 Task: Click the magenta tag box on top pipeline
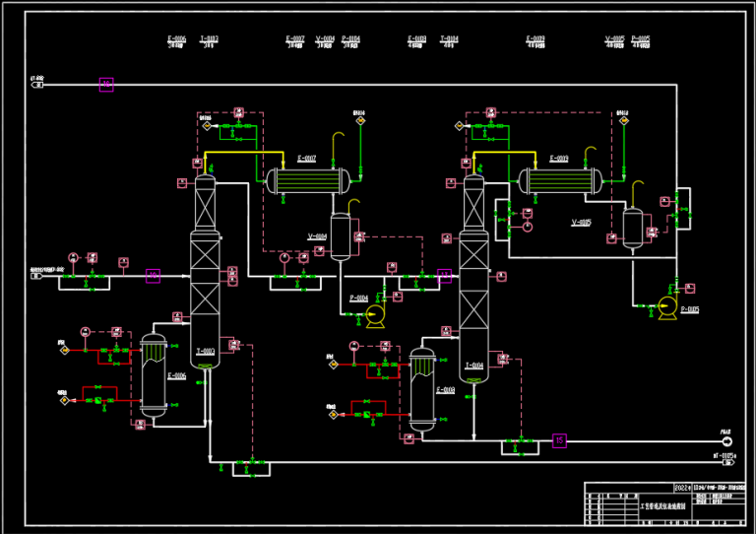(x=106, y=85)
